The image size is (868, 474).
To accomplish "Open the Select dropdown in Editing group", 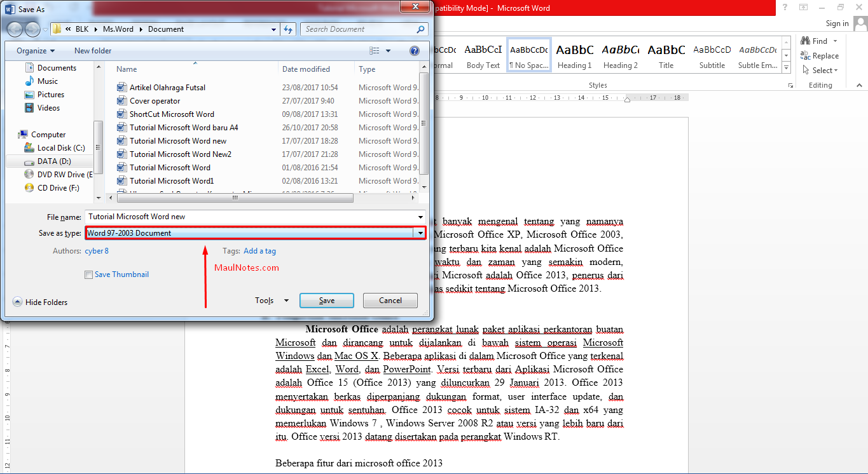I will point(820,71).
